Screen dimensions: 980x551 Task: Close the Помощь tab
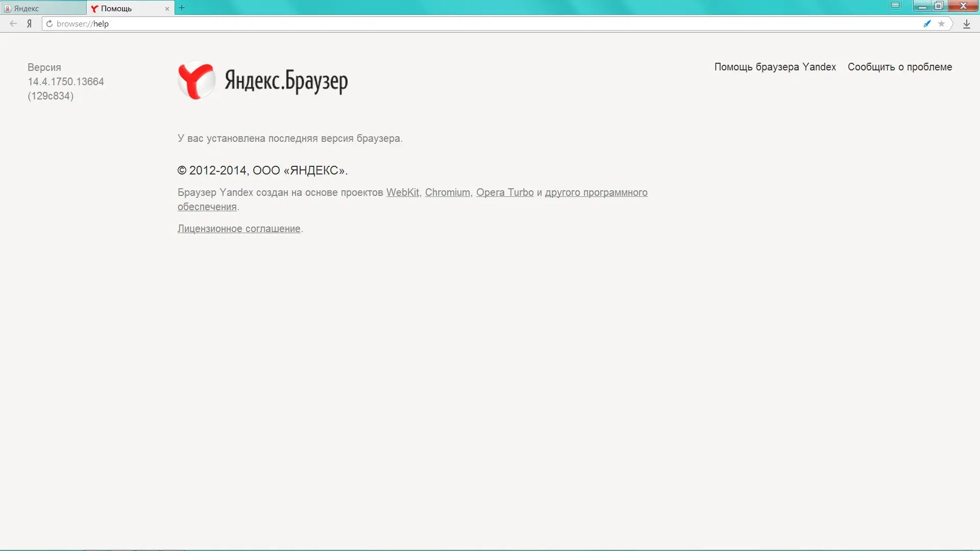(x=167, y=9)
